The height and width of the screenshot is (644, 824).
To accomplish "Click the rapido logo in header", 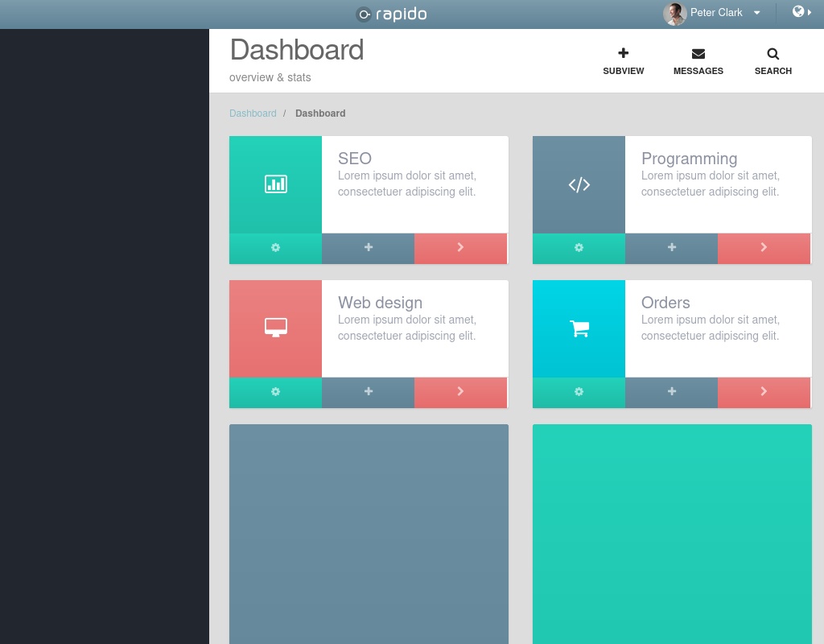I will point(392,14).
